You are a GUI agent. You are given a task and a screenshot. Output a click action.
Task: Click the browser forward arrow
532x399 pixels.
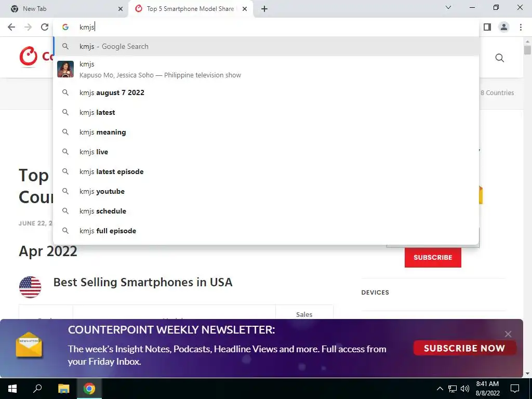(x=28, y=27)
